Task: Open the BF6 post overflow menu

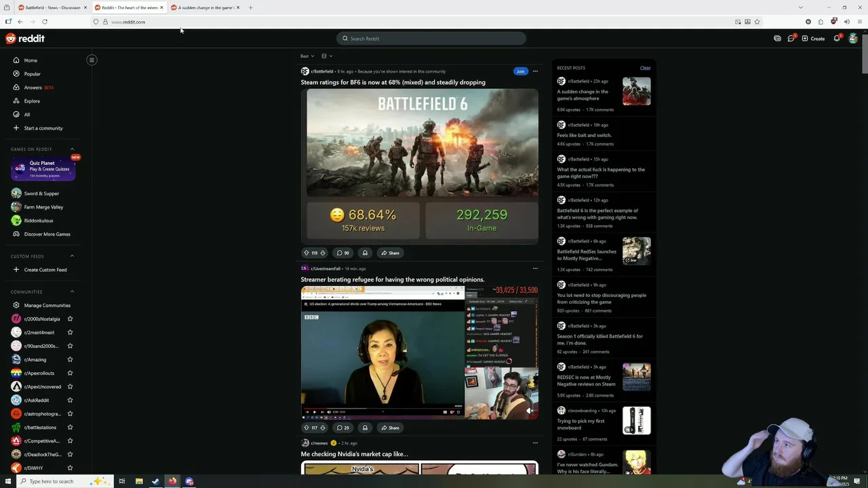Action: point(535,71)
